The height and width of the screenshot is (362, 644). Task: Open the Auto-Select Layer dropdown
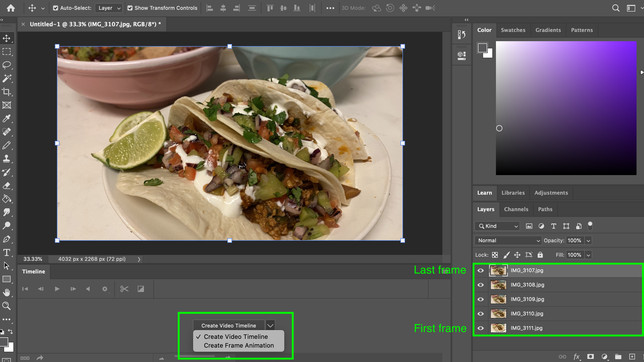(108, 8)
